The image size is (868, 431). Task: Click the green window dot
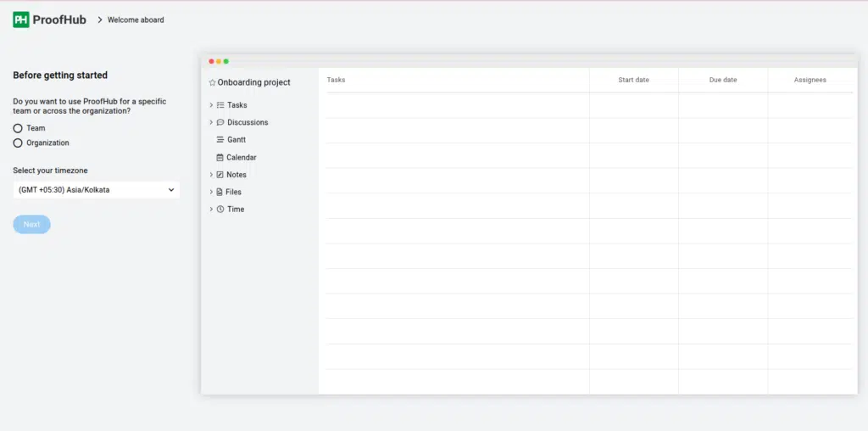click(x=225, y=61)
